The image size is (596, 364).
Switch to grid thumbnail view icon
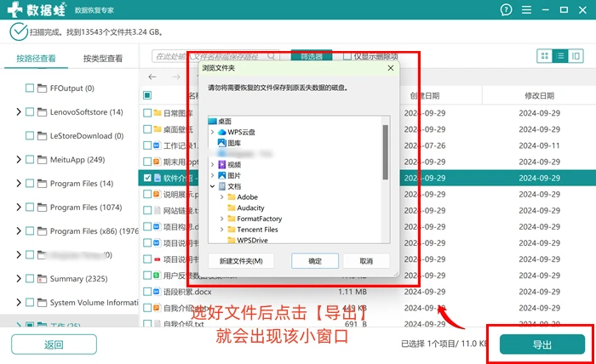(545, 56)
